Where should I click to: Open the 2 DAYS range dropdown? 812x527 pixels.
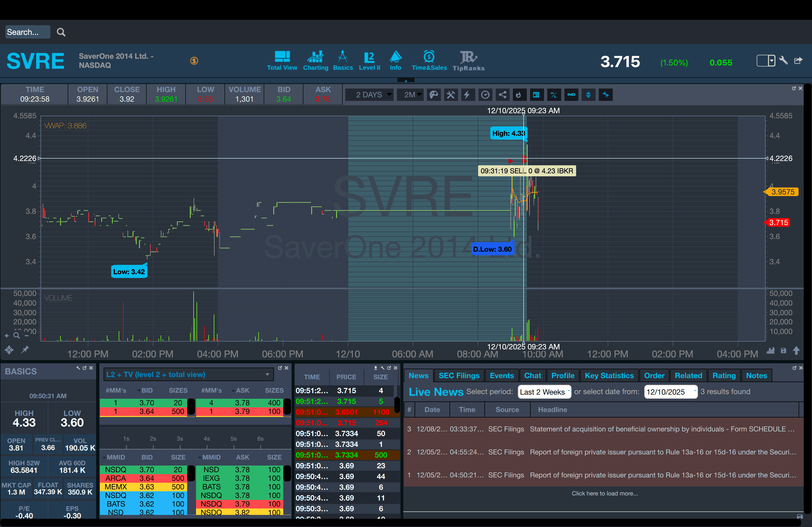tap(369, 95)
